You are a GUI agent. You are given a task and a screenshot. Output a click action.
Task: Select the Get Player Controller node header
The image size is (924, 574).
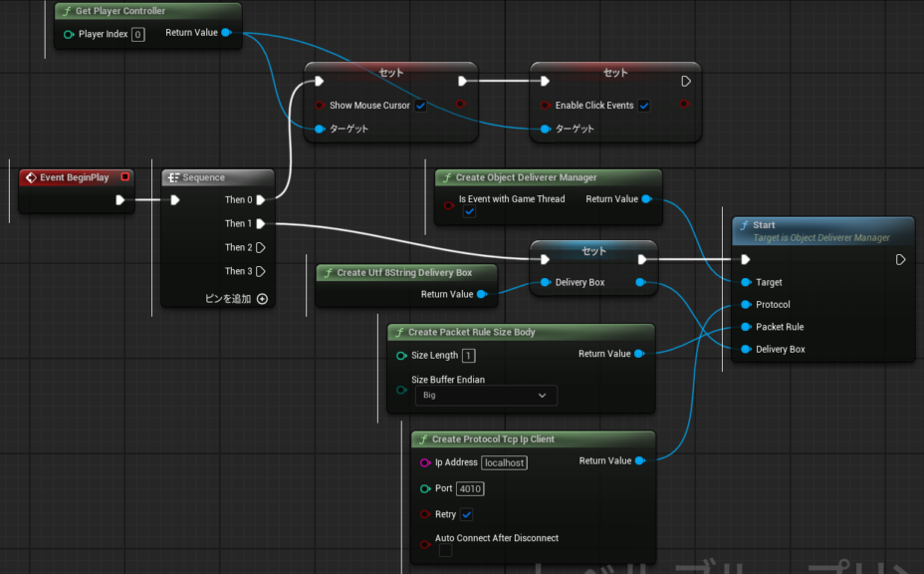148,11
